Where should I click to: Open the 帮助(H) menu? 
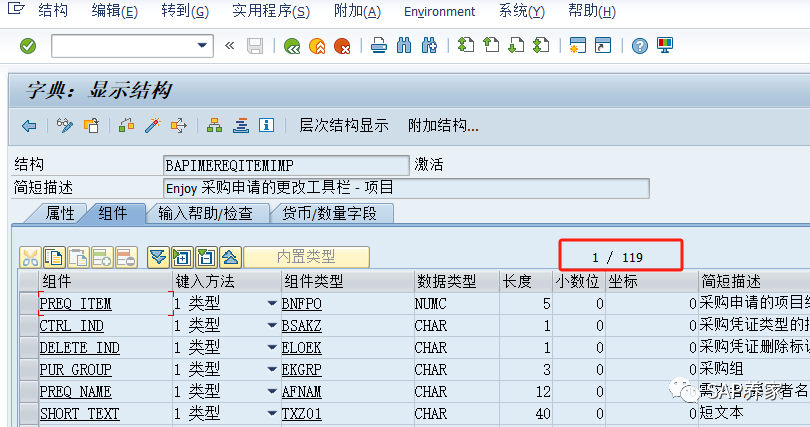[x=592, y=11]
